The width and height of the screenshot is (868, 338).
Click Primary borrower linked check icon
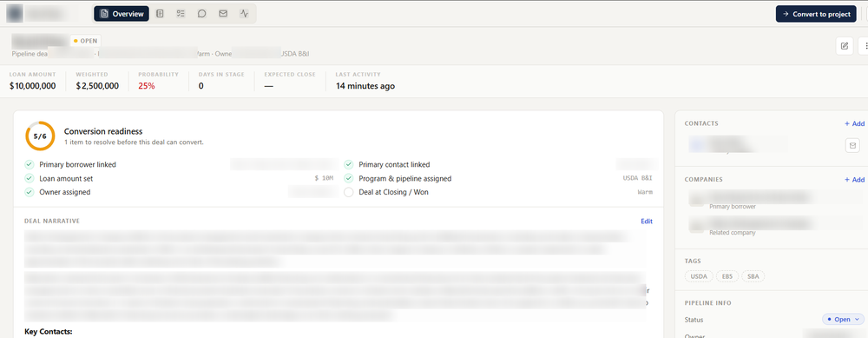(x=30, y=164)
